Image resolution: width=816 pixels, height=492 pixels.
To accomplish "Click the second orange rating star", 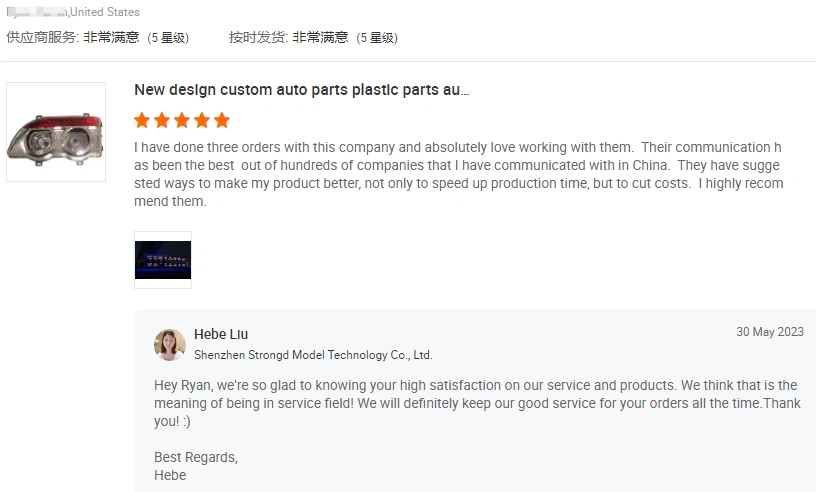I will tap(162, 120).
